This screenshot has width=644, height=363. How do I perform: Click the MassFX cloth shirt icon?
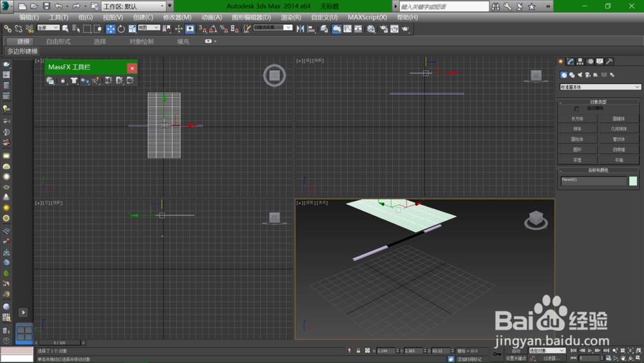(x=74, y=81)
